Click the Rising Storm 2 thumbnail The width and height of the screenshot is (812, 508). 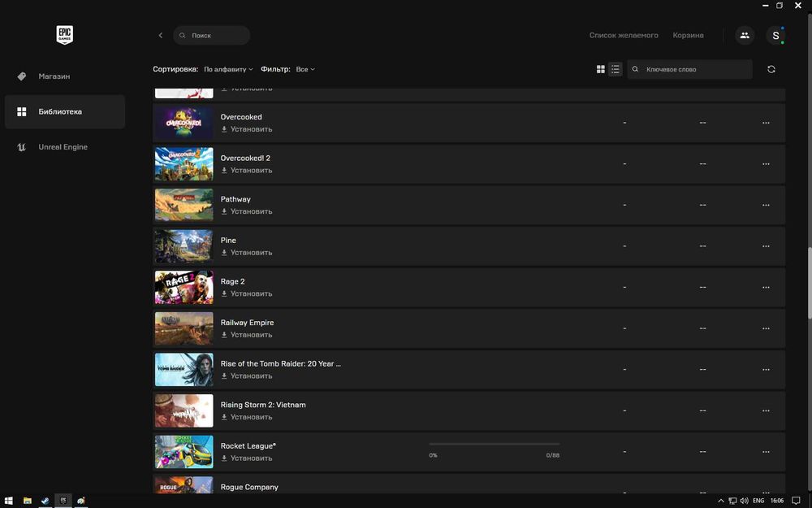point(184,410)
